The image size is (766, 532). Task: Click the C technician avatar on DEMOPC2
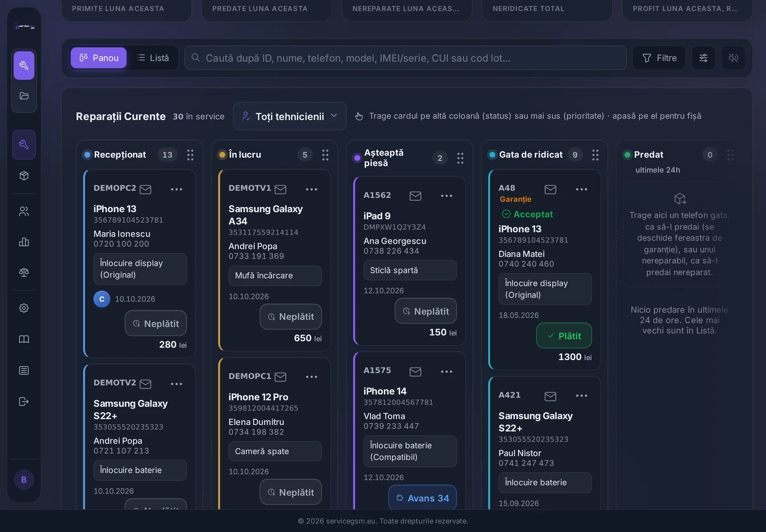pyautogui.click(x=102, y=299)
